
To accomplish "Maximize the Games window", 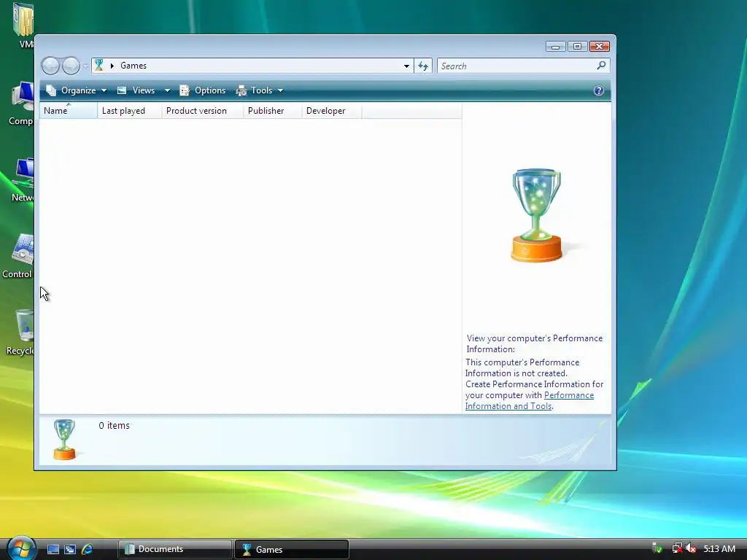I will click(577, 46).
